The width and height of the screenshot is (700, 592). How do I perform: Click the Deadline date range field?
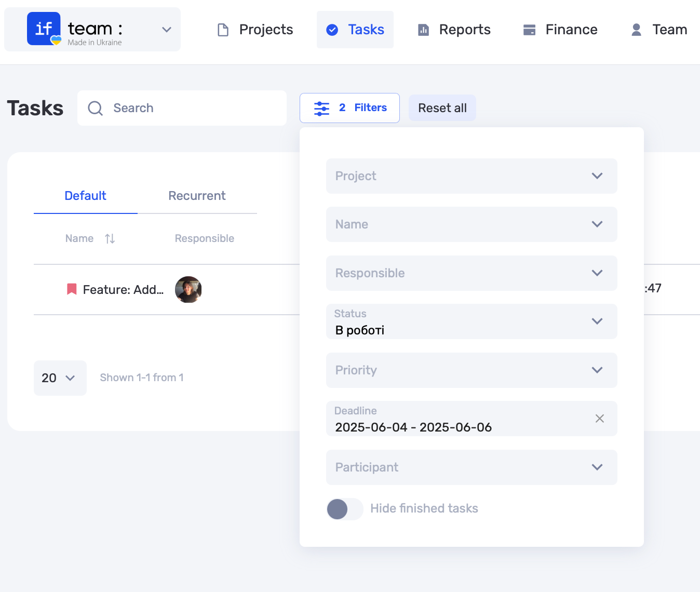[x=472, y=419]
